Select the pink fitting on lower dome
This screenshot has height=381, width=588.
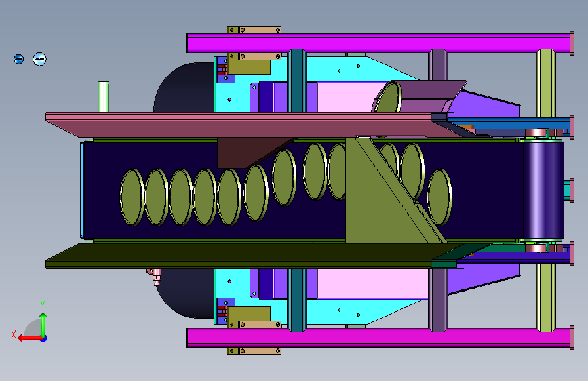click(x=155, y=277)
